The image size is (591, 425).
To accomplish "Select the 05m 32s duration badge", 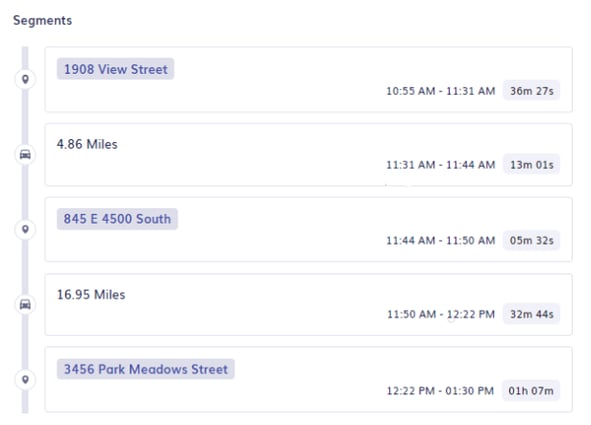I will (x=531, y=240).
